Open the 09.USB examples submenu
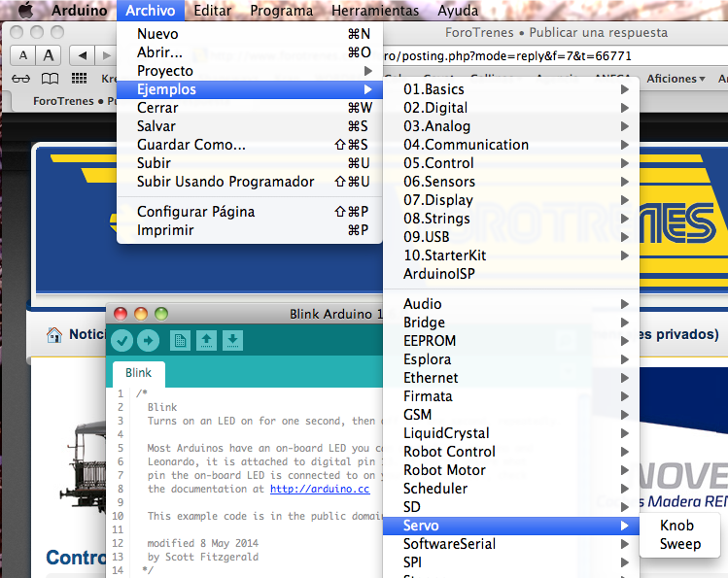Viewport: 728px width, 578px height. tap(511, 237)
